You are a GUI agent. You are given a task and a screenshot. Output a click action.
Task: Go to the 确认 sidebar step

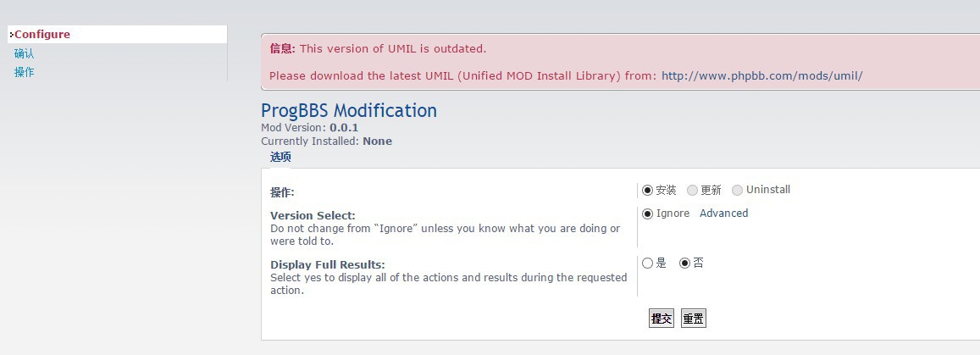[x=25, y=53]
